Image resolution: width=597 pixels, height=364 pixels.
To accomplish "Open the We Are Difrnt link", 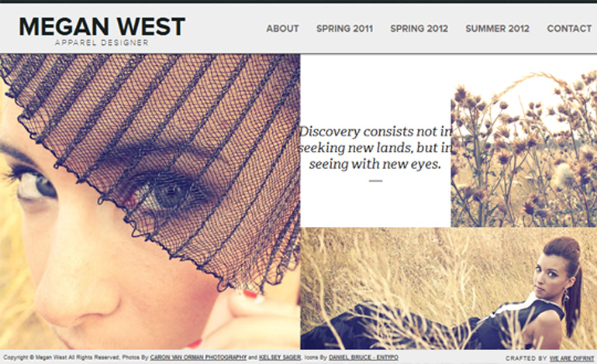I will (x=571, y=359).
